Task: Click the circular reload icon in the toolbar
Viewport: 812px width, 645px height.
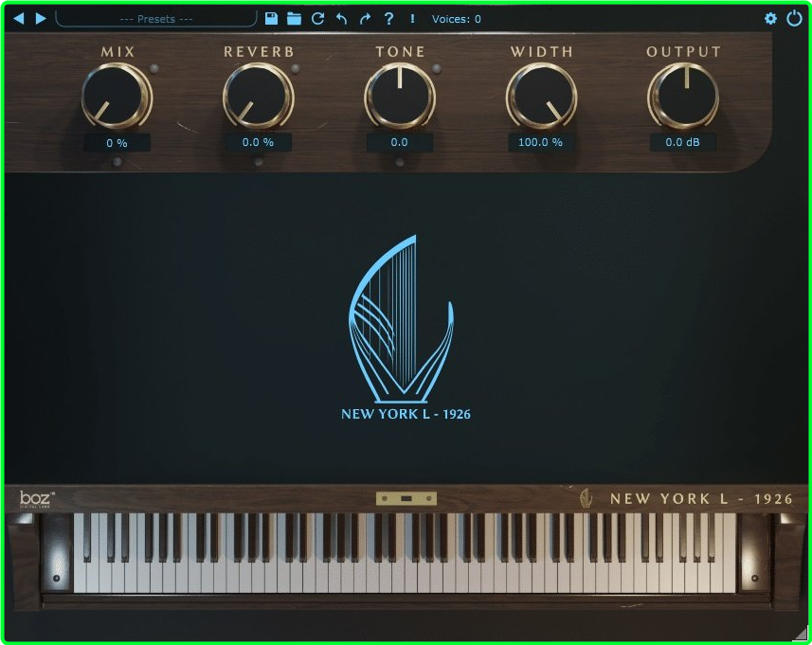Action: click(x=317, y=19)
